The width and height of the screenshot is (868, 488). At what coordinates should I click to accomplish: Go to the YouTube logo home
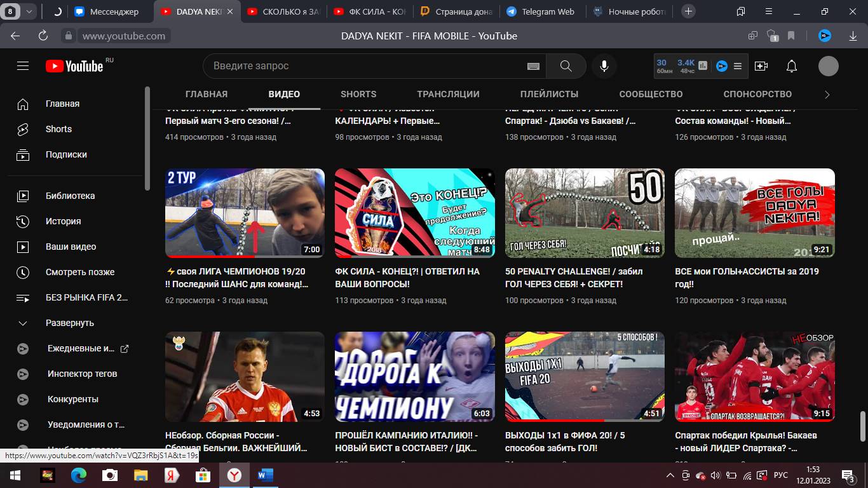pos(74,66)
